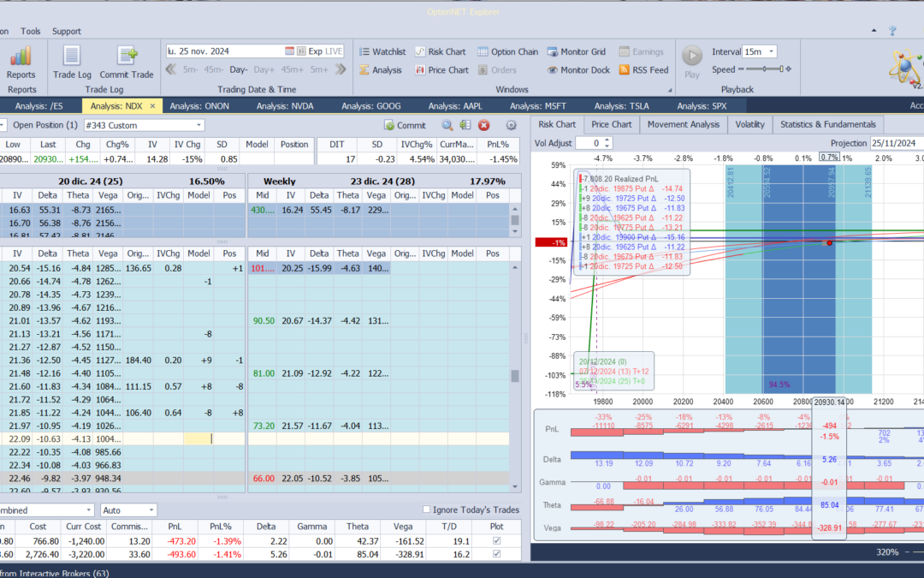Open the Reports icon in the ribbon
Image resolution: width=924 pixels, height=578 pixels.
pos(21,58)
